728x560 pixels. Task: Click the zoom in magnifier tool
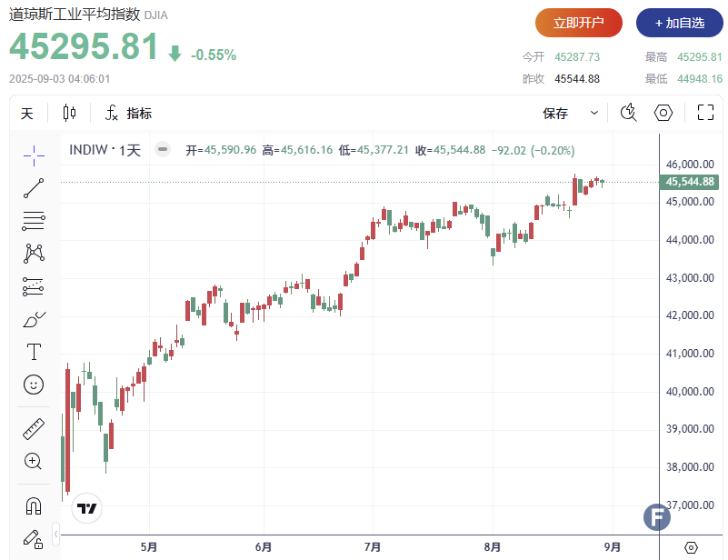point(34,461)
